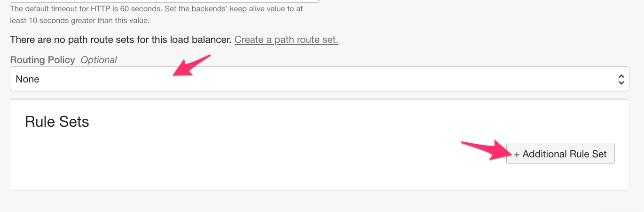644x212 pixels.
Task: Click the pink arrow pointing to Routing Policy
Action: (x=192, y=65)
